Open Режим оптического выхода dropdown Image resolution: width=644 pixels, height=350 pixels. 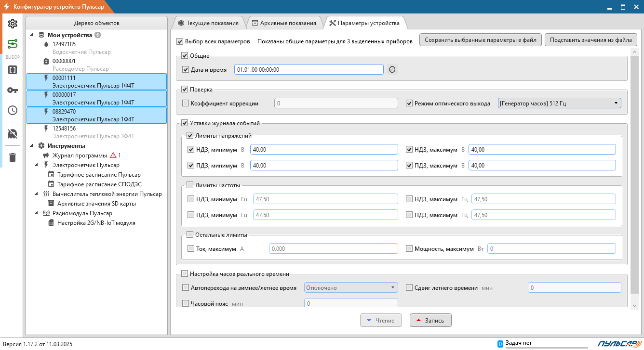click(x=559, y=103)
